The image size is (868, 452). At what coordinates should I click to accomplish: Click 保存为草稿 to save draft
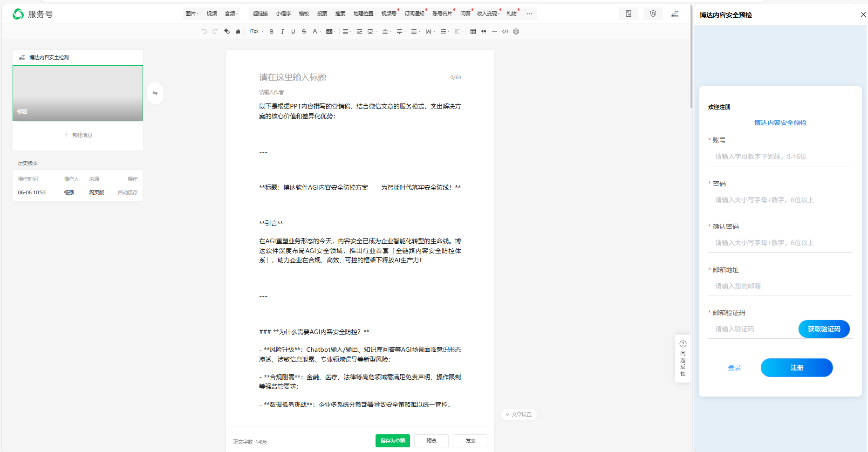coord(392,440)
